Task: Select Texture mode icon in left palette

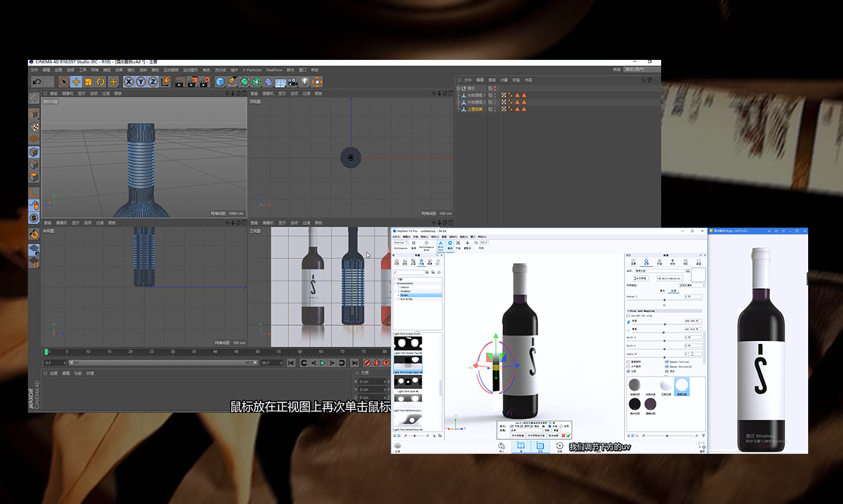Action: click(x=33, y=126)
